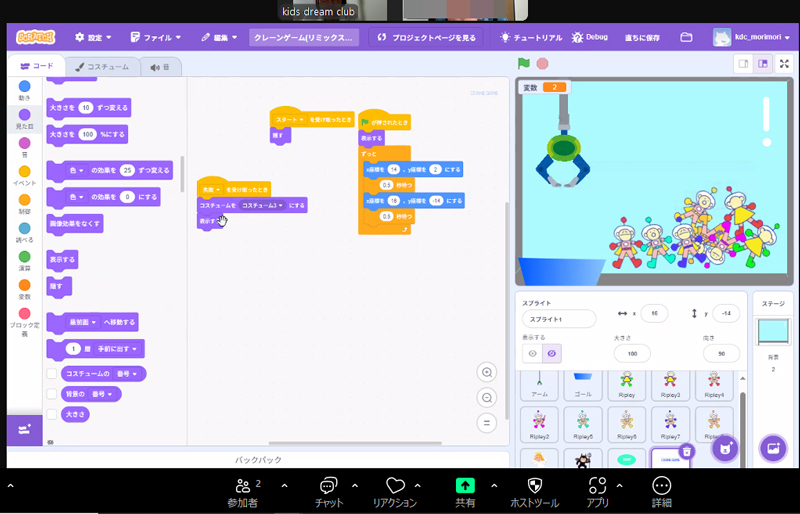
Task: Click the sprite name field スプライト1
Action: click(x=559, y=319)
